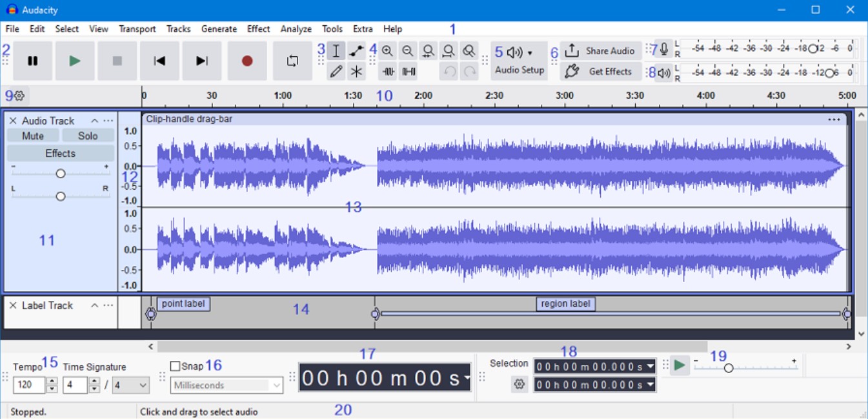Open selection end time format dropdown
The height and width of the screenshot is (419, 868).
point(651,385)
